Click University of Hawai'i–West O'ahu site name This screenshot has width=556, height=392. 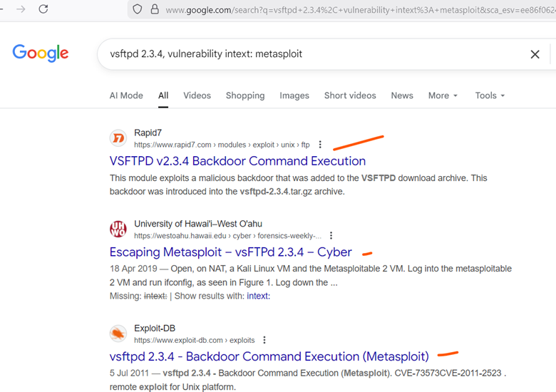(x=198, y=224)
